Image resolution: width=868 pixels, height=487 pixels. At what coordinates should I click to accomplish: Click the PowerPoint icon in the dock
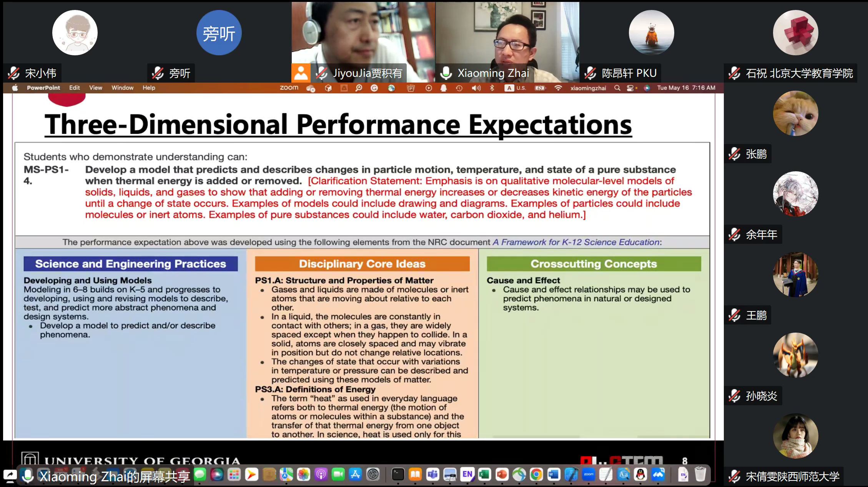coord(502,475)
